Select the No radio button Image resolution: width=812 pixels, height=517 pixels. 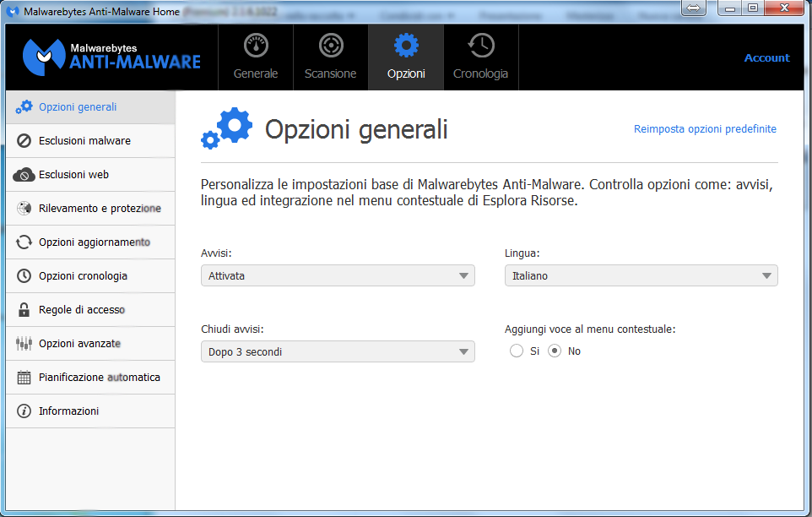555,351
